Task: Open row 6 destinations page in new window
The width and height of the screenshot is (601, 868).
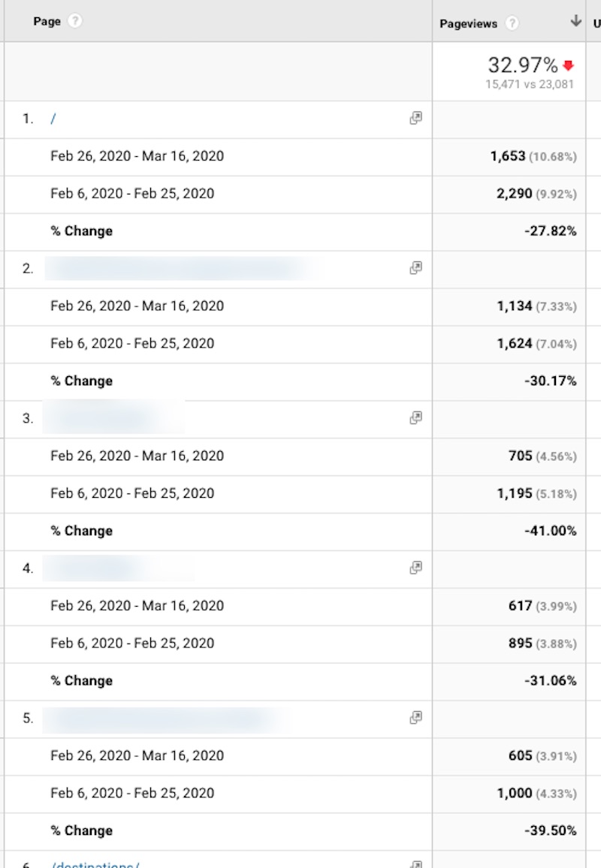Action: click(x=415, y=864)
